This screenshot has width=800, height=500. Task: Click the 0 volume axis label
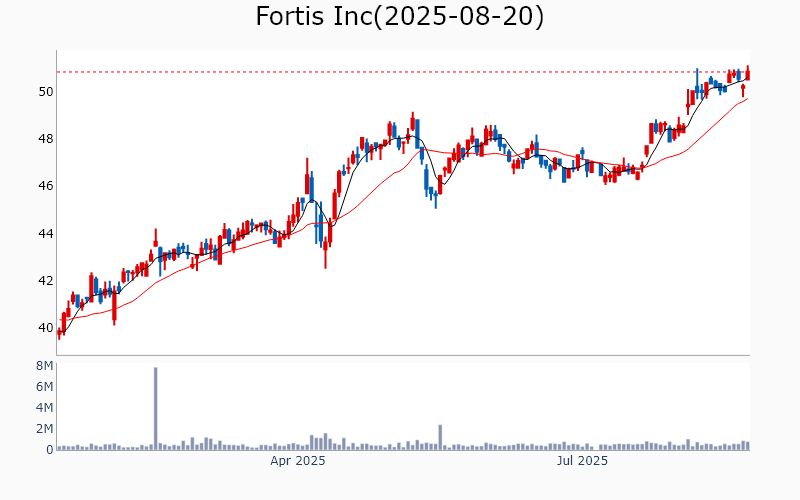pyautogui.click(x=48, y=450)
